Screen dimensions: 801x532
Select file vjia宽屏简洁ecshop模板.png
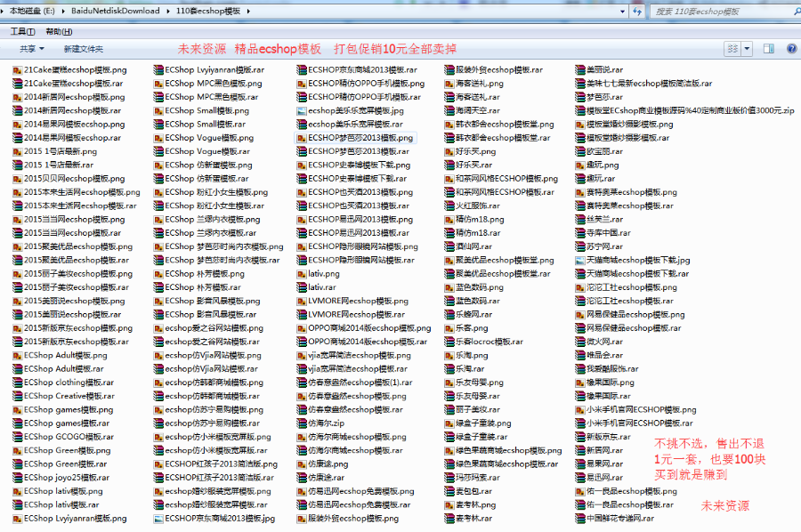[354, 355]
